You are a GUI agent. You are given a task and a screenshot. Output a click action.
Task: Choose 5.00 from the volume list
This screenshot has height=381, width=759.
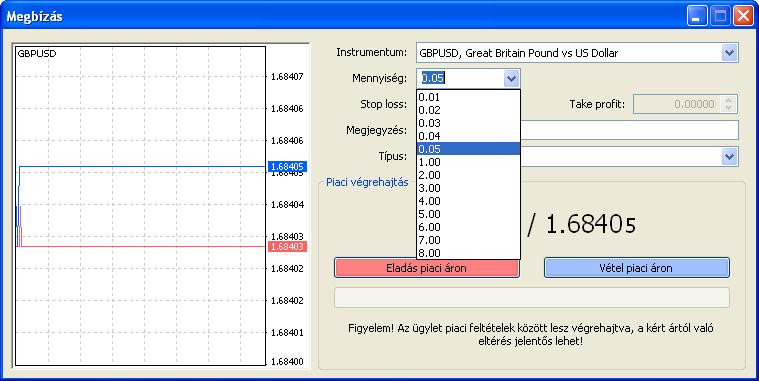[468, 214]
